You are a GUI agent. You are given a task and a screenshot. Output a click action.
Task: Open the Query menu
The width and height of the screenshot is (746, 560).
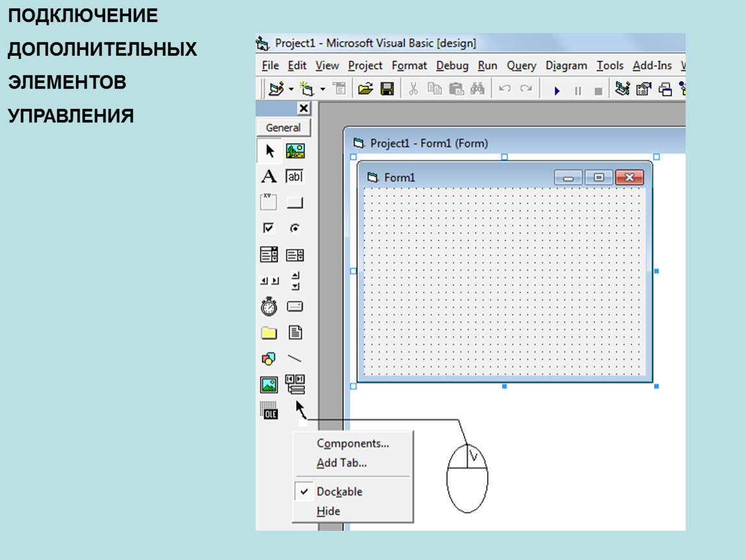(x=522, y=65)
